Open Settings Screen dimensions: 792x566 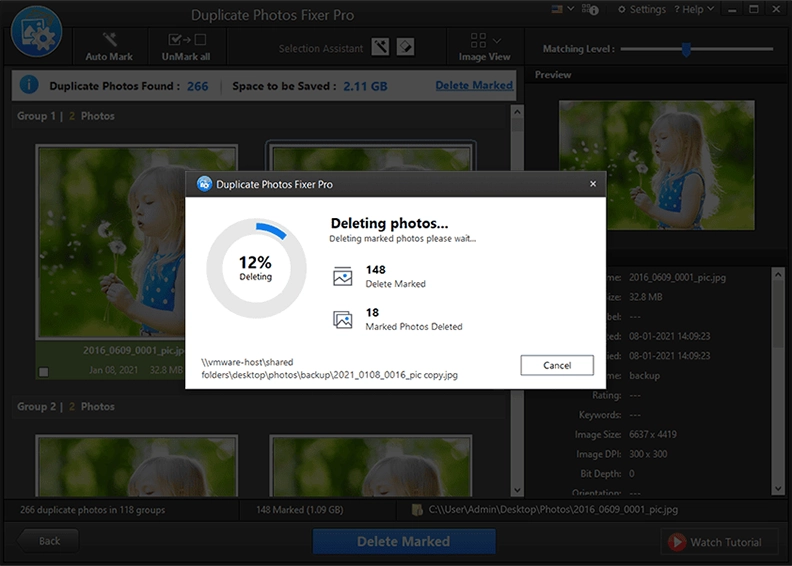pos(641,10)
